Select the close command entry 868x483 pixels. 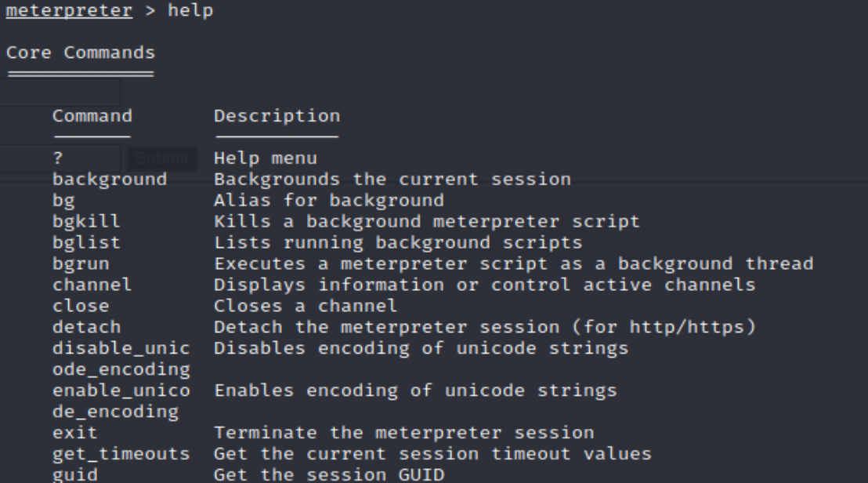tap(81, 306)
